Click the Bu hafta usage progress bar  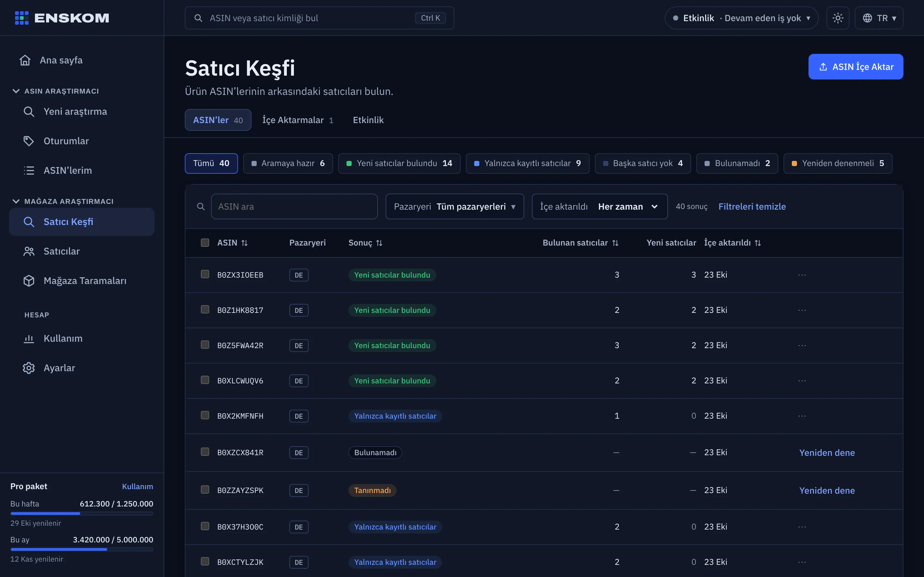point(82,514)
